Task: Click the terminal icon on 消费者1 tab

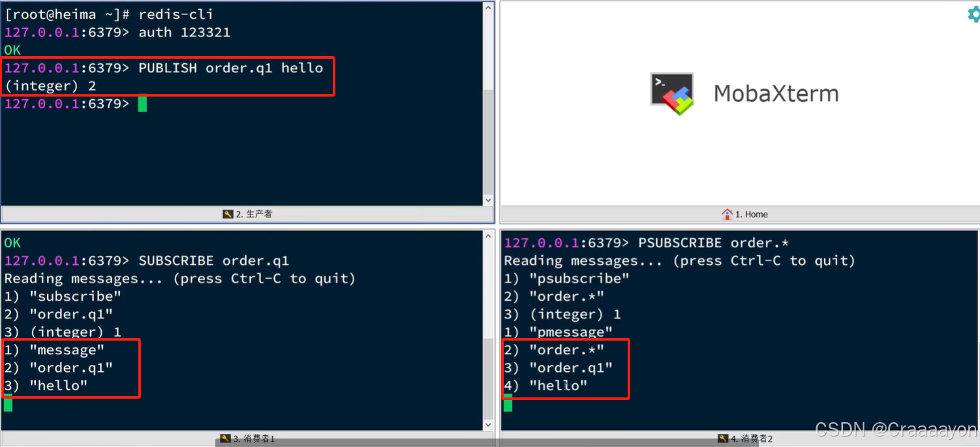Action: tap(226, 439)
